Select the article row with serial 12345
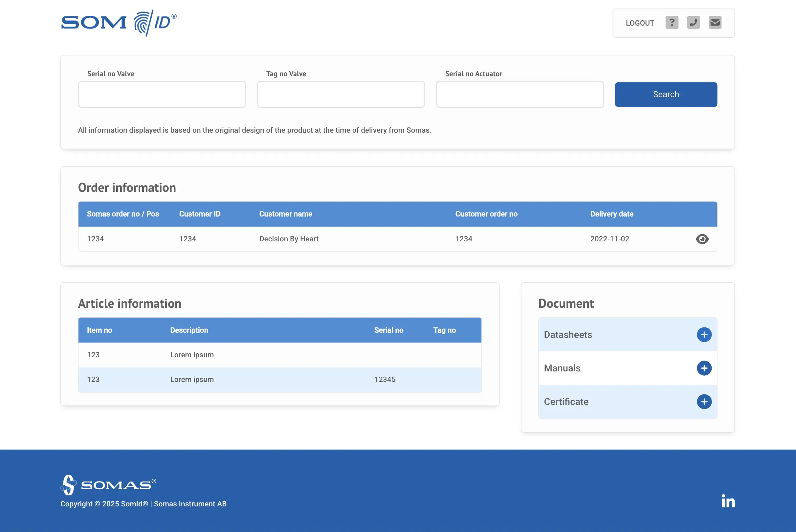 (280, 380)
